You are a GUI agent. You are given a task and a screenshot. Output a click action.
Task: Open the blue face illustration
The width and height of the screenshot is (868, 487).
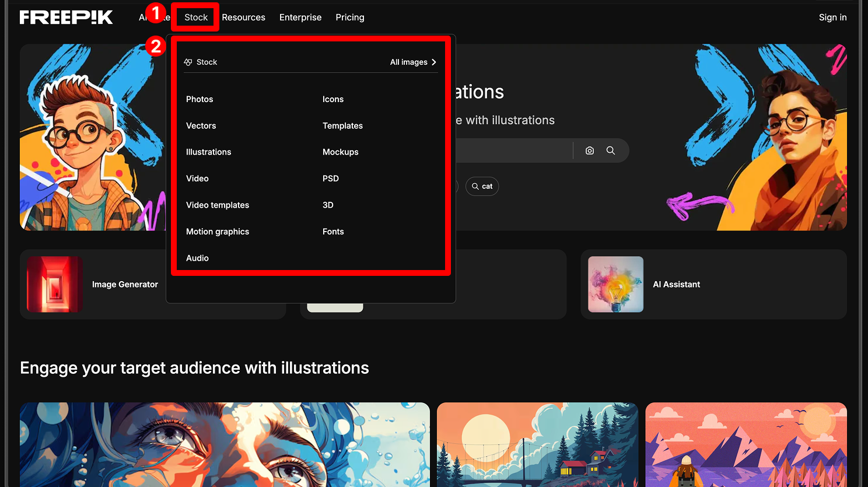(x=225, y=444)
